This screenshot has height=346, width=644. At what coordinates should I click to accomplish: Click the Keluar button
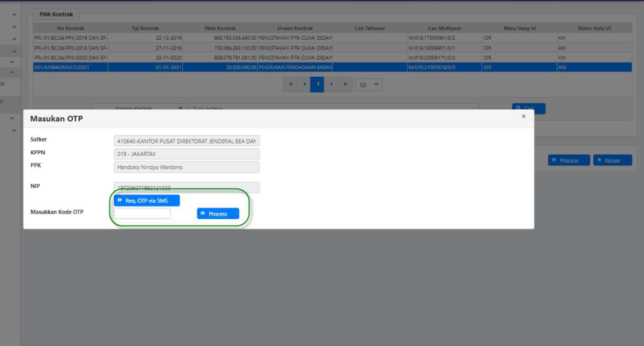click(x=612, y=160)
